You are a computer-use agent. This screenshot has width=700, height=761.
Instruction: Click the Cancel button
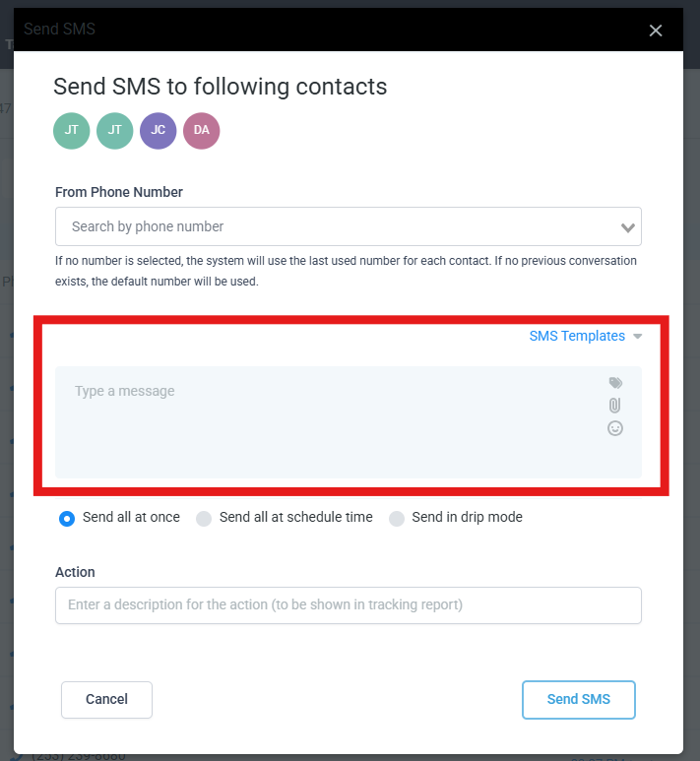pyautogui.click(x=106, y=699)
